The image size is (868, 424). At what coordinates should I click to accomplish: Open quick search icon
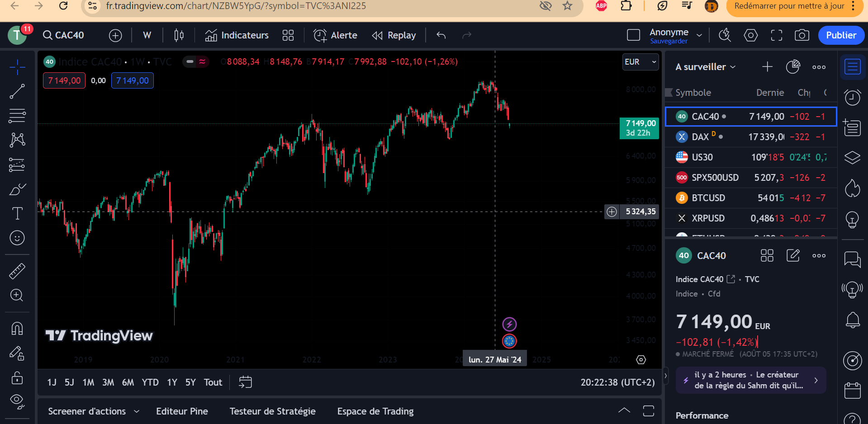(x=725, y=35)
